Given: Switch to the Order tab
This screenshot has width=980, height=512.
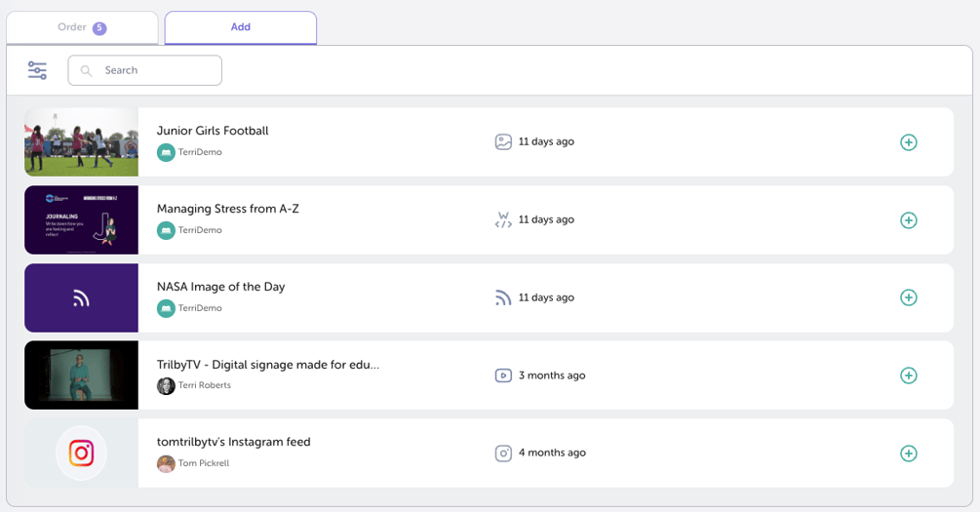Looking at the screenshot, I should pos(82,27).
